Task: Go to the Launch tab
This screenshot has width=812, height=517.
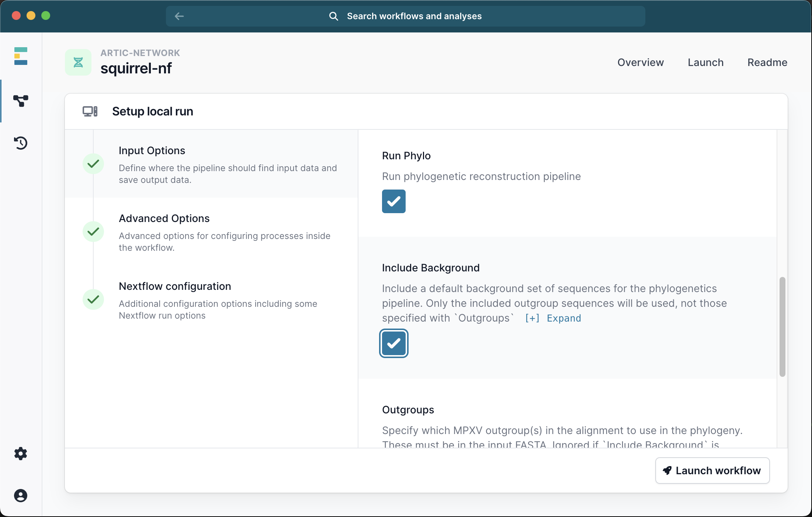Action: pyautogui.click(x=705, y=62)
